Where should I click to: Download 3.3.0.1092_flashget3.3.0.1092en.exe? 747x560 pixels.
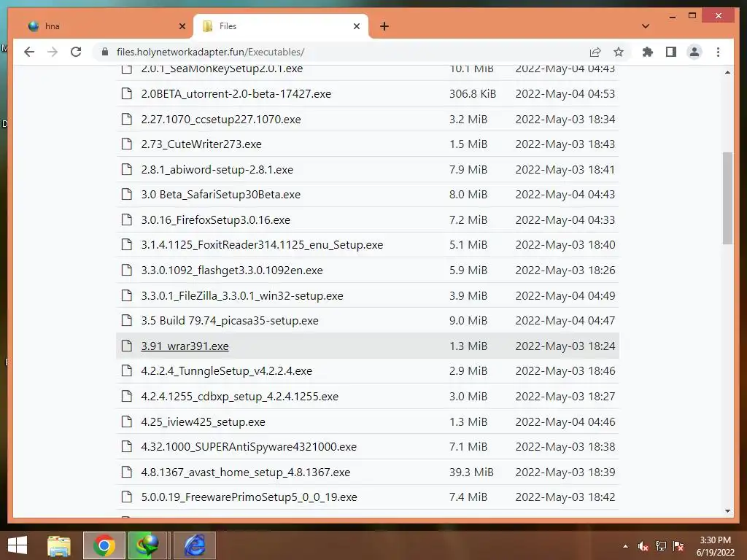pos(231,271)
